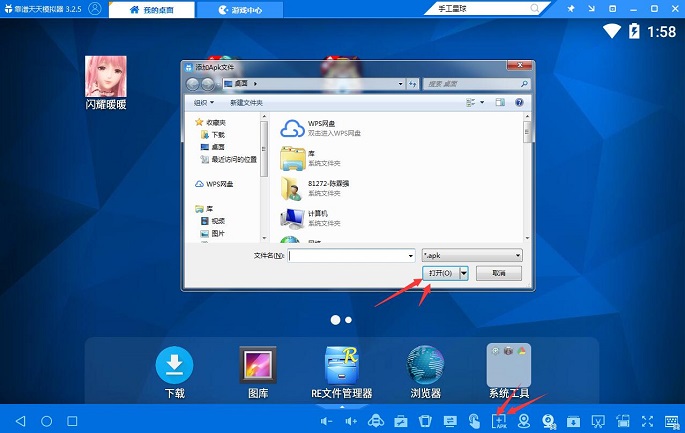Viewport: 685px width, 433px height.
Task: Launch RE文件管理器 app
Action: 342,372
